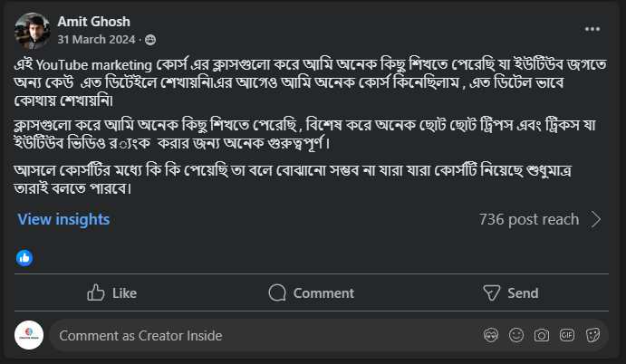The height and width of the screenshot is (364, 626).
Task: Click the public globe privacy icon
Action: [x=150, y=40]
